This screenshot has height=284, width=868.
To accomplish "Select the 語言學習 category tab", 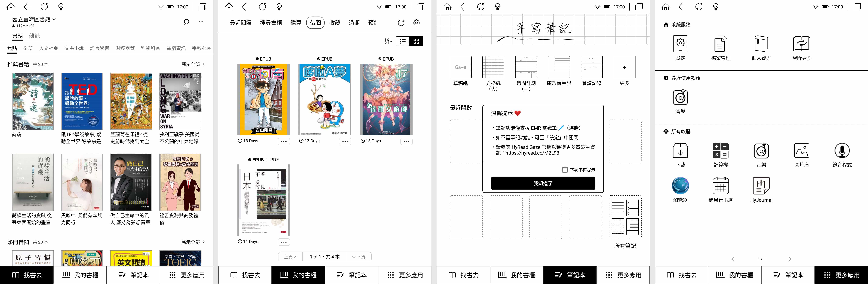I will (99, 48).
